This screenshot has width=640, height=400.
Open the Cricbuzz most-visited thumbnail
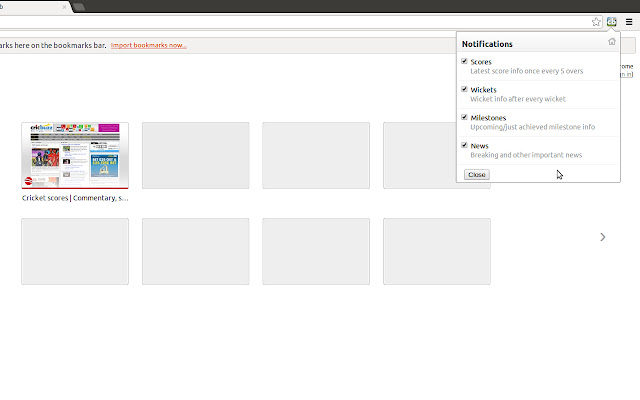tap(75, 156)
